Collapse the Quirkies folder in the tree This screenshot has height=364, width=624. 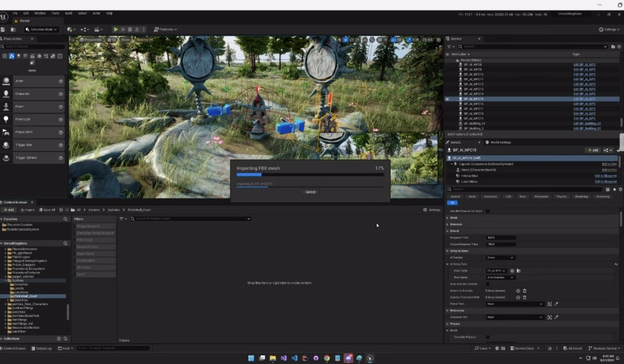(x=5, y=280)
